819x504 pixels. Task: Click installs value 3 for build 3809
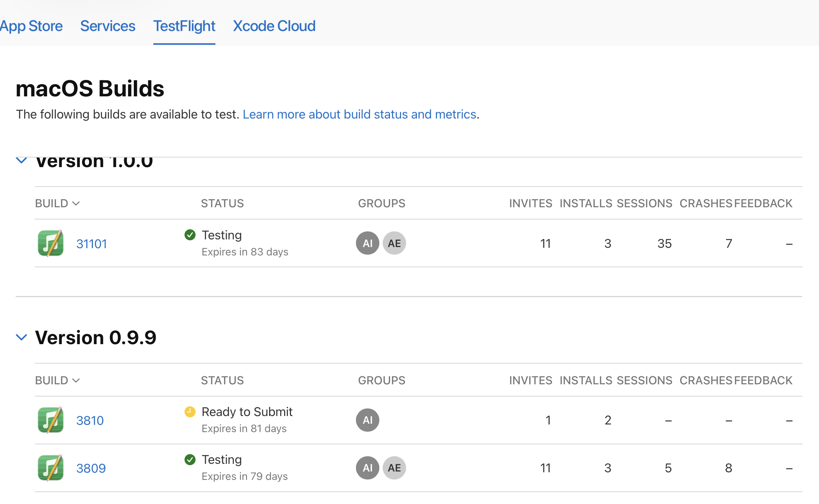tap(608, 468)
